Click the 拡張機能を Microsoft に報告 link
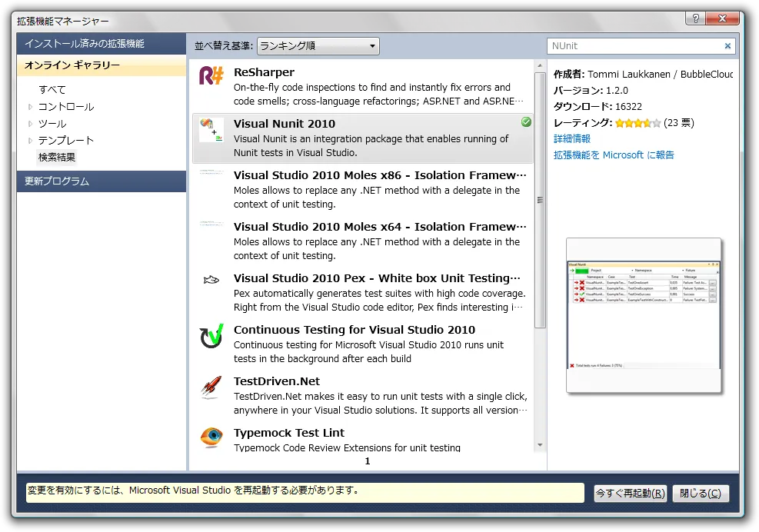 tap(614, 155)
